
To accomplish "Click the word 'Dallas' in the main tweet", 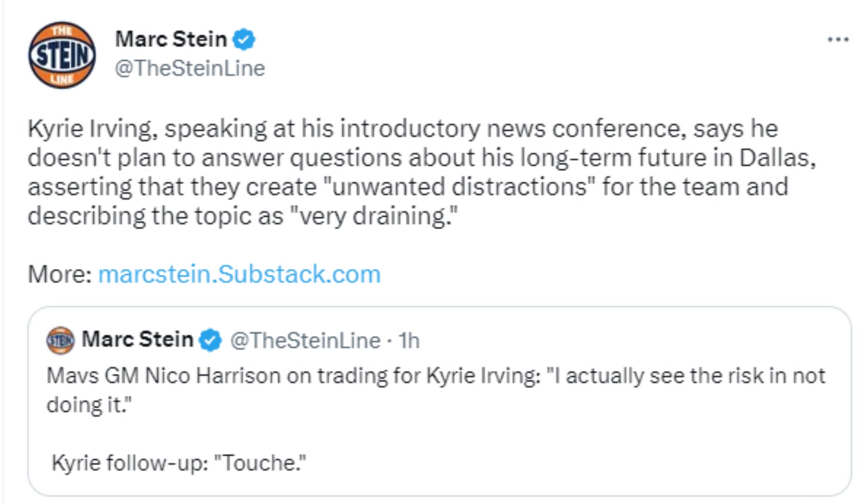I will (x=777, y=158).
